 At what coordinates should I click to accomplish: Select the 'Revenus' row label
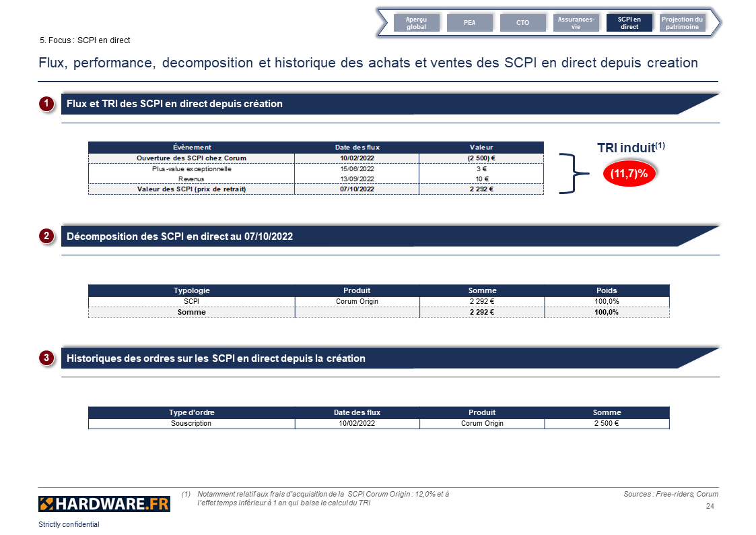point(191,179)
